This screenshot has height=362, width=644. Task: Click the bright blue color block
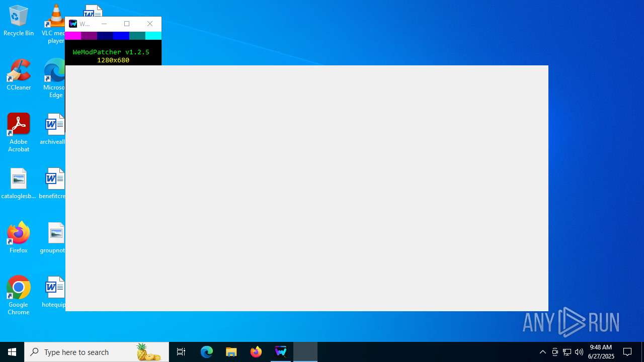click(121, 36)
